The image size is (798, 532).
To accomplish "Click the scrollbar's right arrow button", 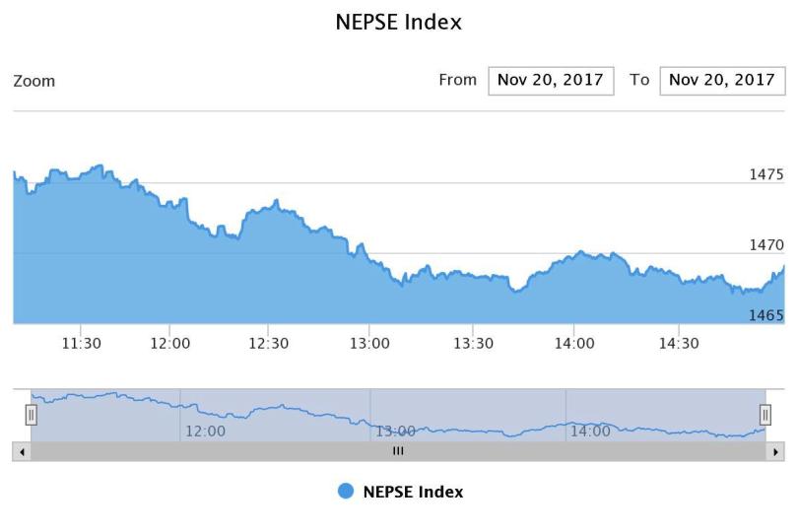I will pos(776,451).
